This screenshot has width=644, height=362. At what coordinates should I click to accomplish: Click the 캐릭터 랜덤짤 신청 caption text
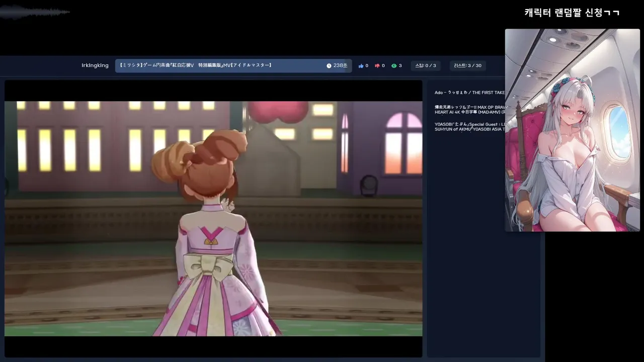pyautogui.click(x=572, y=13)
